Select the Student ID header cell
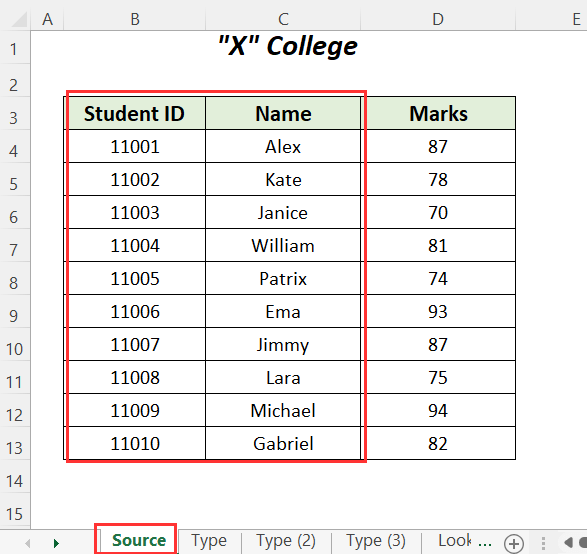The image size is (587, 554). [x=135, y=113]
